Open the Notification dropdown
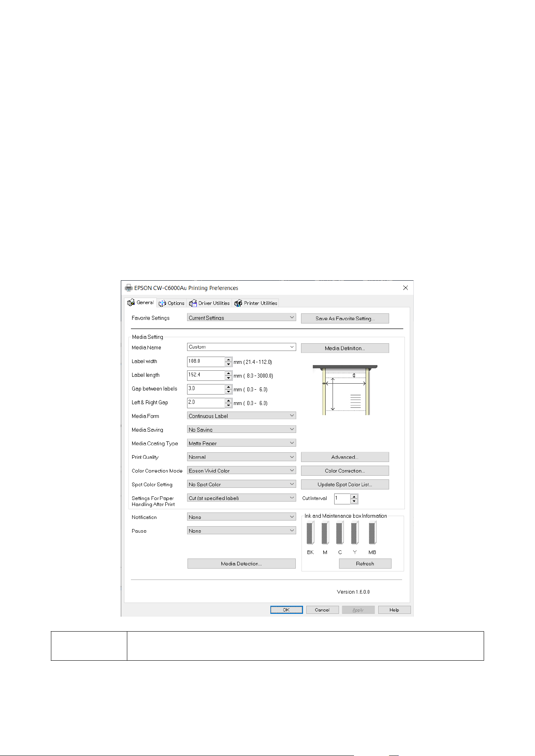This screenshot has width=535, height=756. click(x=242, y=517)
